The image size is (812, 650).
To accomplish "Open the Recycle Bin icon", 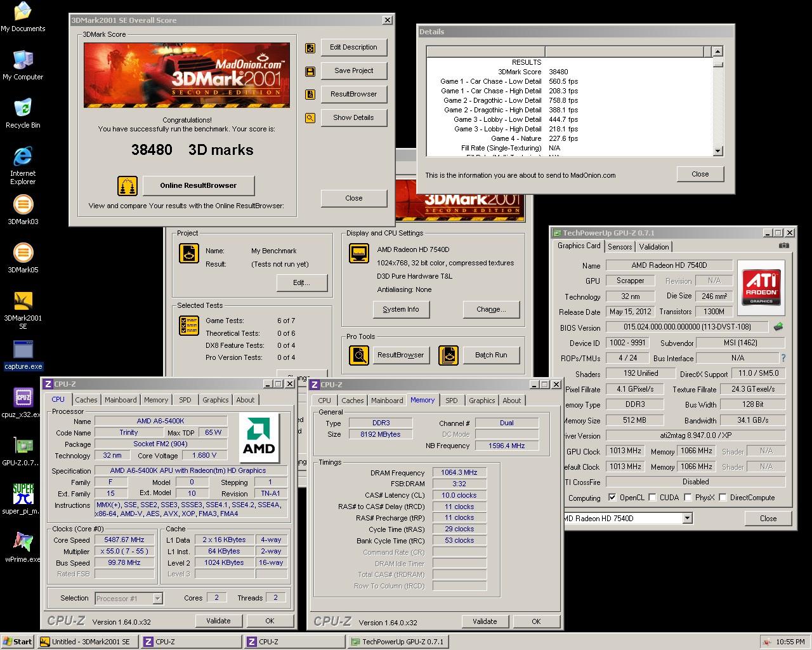I will pyautogui.click(x=23, y=114).
